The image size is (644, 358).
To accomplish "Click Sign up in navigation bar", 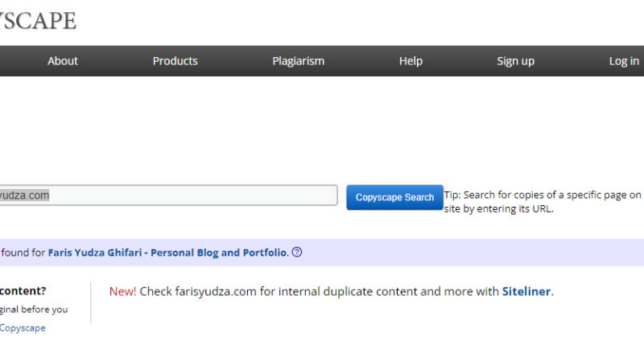I will tap(515, 61).
